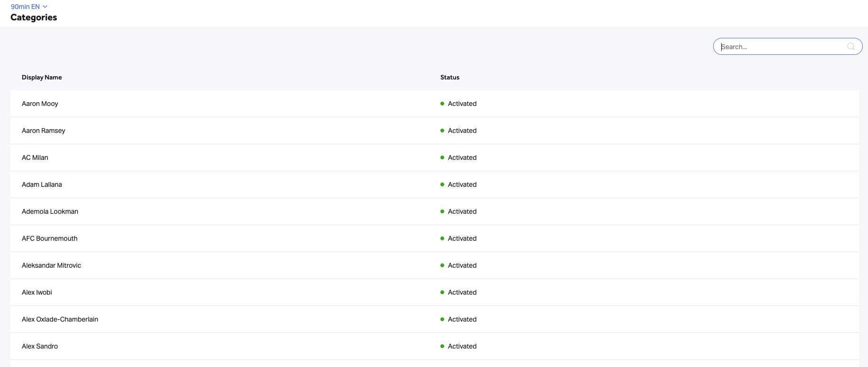Click the Categories page heading

(x=34, y=17)
